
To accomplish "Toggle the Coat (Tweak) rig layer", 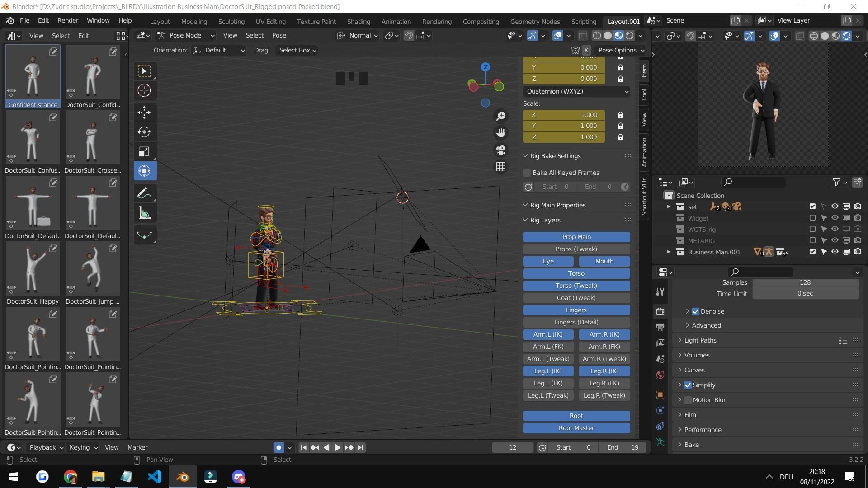I will point(576,298).
